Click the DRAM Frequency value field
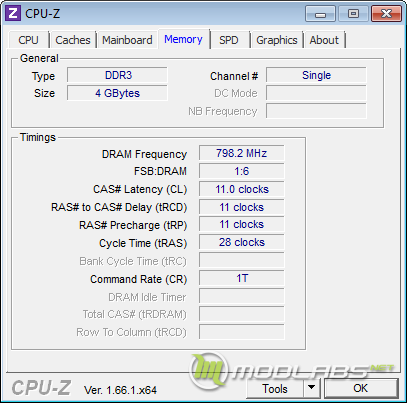Image resolution: width=407 pixels, height=403 pixels. 242,153
